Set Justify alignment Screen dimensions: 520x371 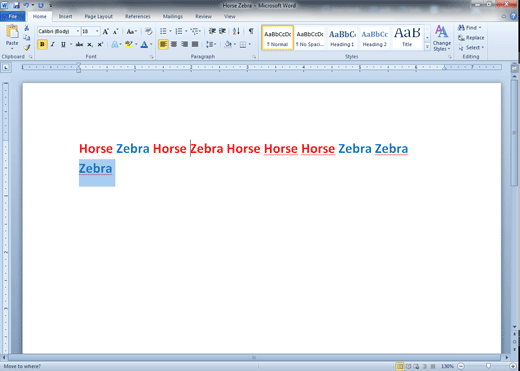195,44
